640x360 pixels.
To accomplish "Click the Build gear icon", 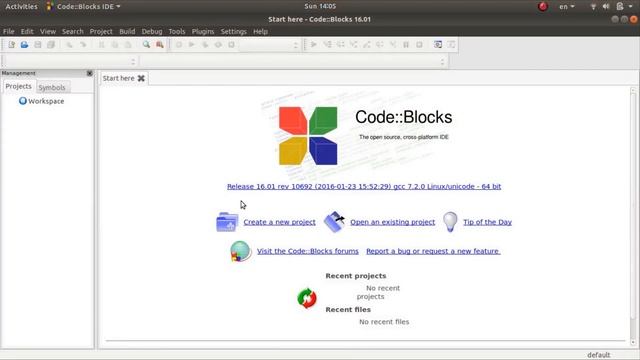I will coord(179,44).
